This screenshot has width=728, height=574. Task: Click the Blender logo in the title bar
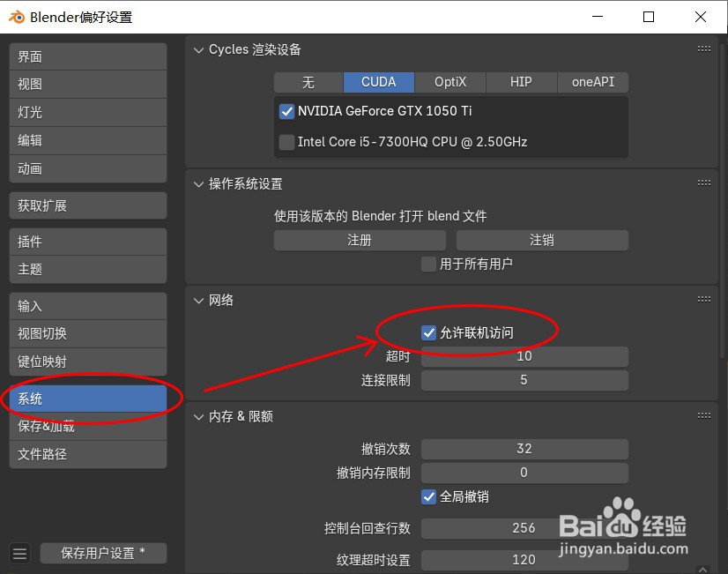tap(15, 16)
